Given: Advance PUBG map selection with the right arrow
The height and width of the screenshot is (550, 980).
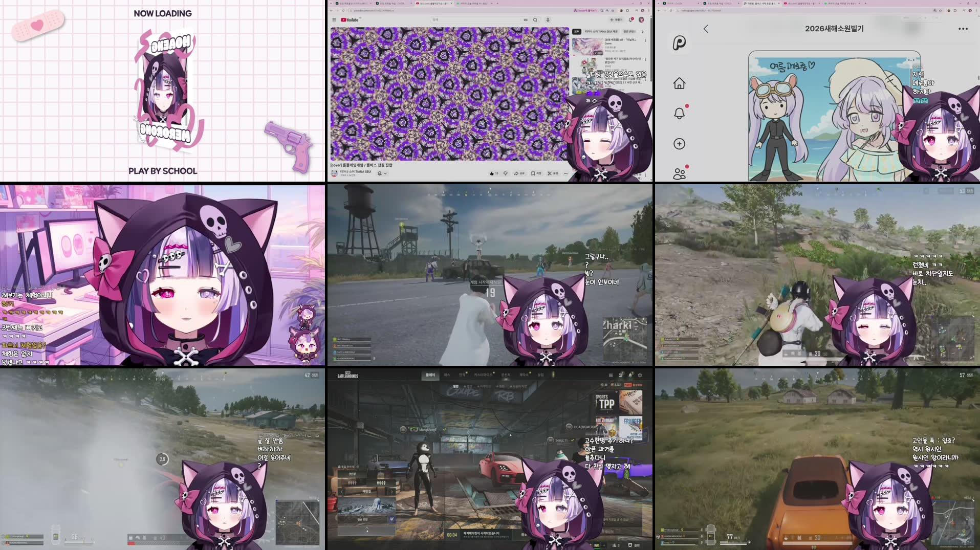Looking at the screenshot, I should [x=391, y=492].
